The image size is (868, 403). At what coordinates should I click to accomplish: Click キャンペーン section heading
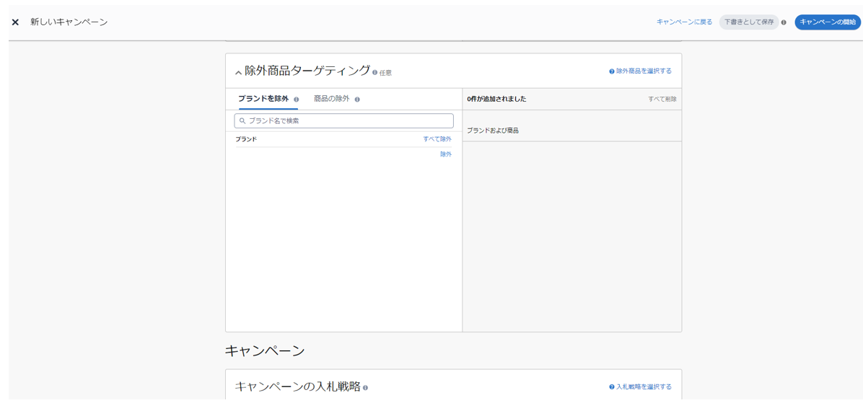(265, 351)
